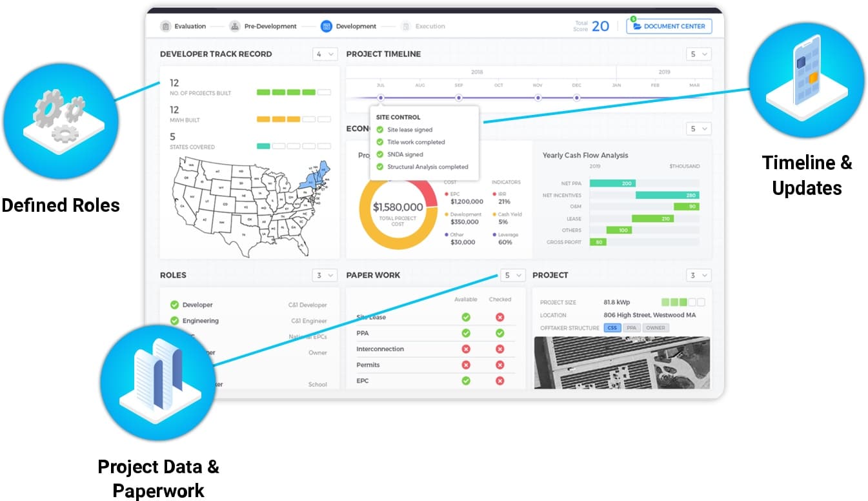
Task: Click the Development stage icon
Action: click(326, 26)
